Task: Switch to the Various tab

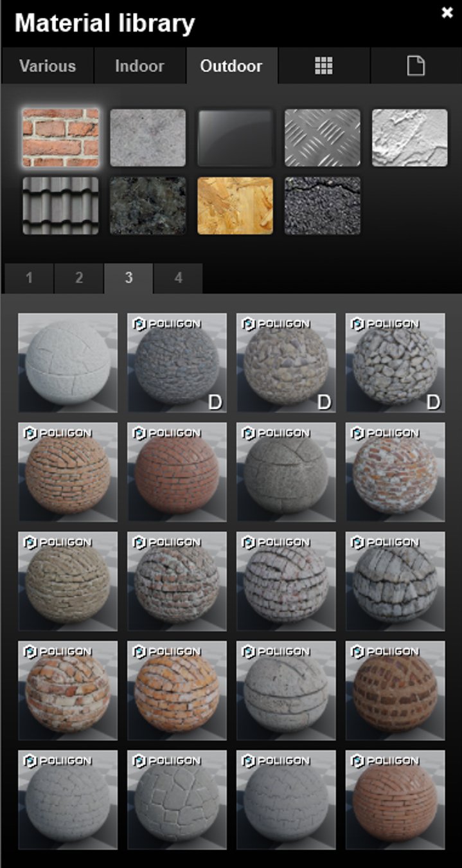Action: coord(48,66)
